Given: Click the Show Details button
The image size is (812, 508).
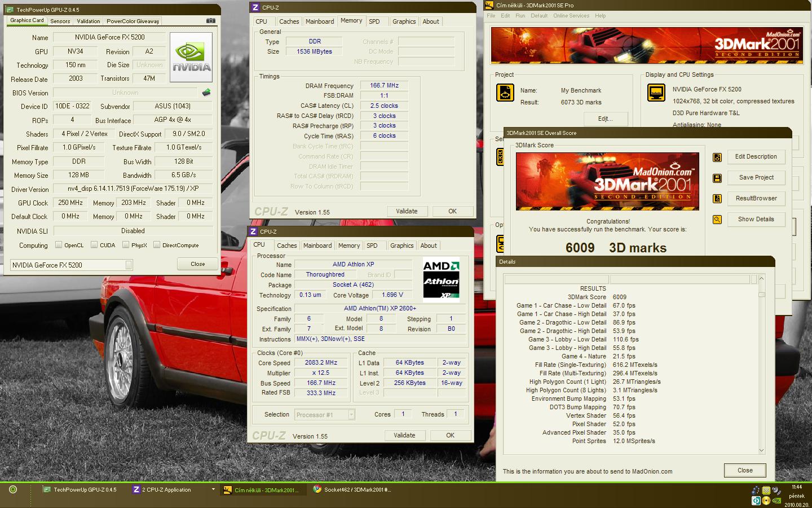Looking at the screenshot, I should tap(756, 220).
